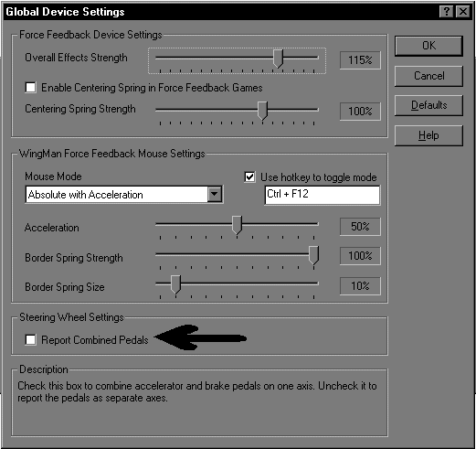Screen dimensions: 476x449
Task: Check the Report Combined Pedals box
Action: pos(31,339)
